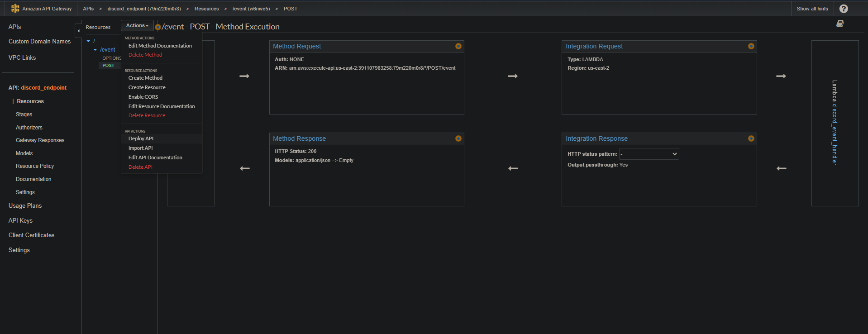Viewport: 868px width, 334px height.
Task: Click the Method Request hint dot
Action: coord(458,46)
